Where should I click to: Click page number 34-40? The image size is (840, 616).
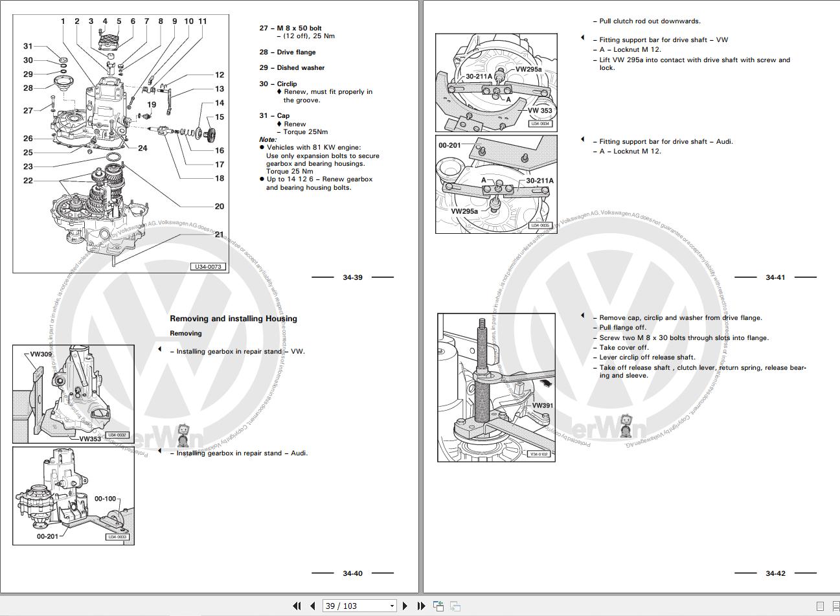click(x=352, y=573)
